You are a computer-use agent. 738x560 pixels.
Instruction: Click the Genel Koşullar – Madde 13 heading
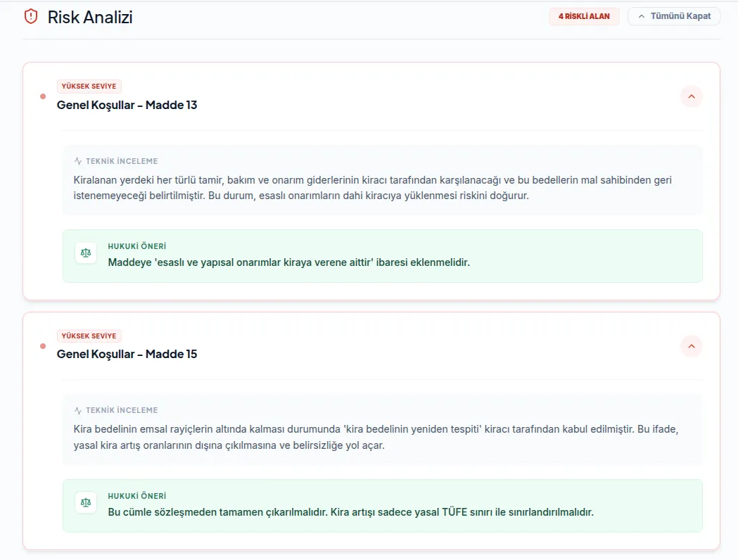pos(127,105)
